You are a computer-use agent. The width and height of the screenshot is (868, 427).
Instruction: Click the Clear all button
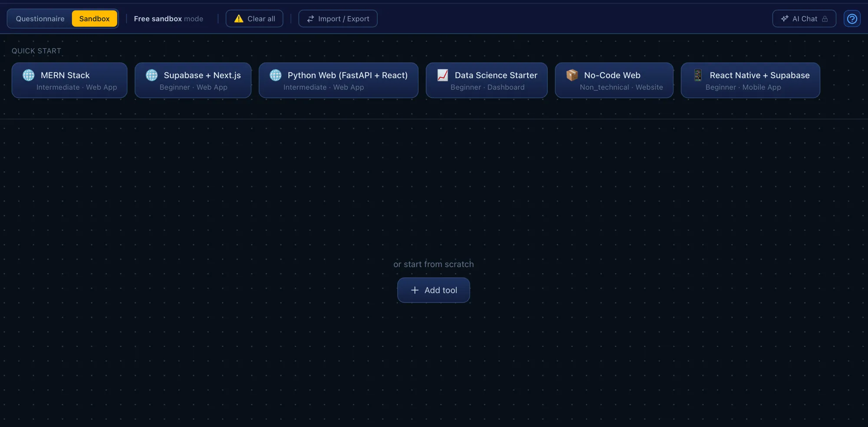click(x=254, y=19)
